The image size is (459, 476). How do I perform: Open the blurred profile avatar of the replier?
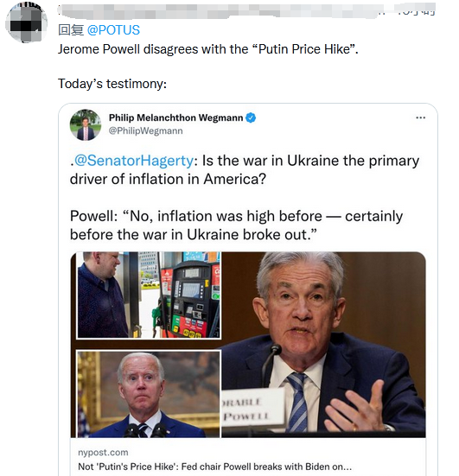tap(26, 22)
